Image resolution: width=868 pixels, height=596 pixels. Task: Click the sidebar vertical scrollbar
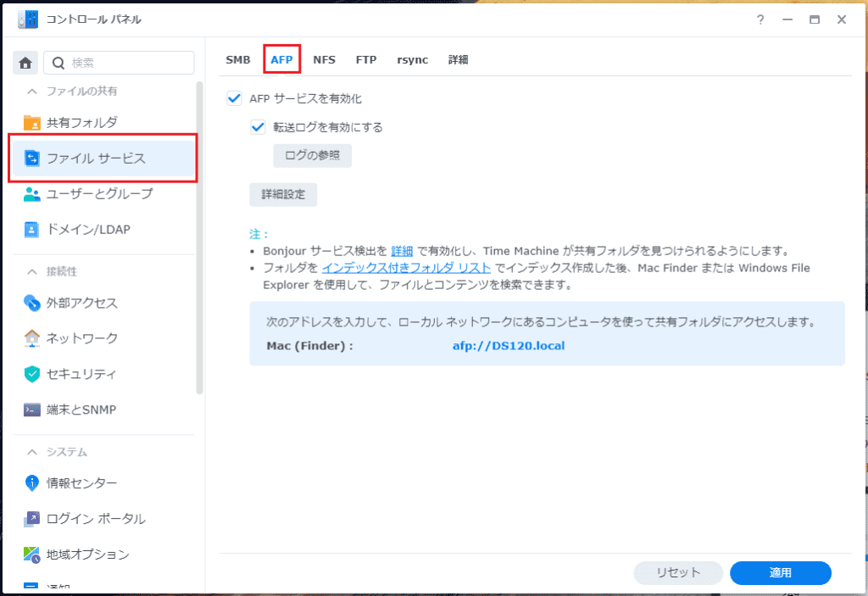(199, 238)
